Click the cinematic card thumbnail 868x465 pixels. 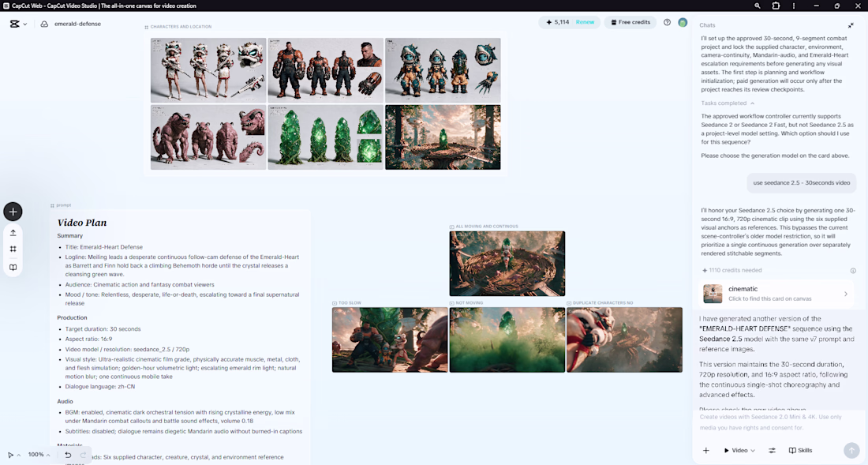[x=713, y=294]
